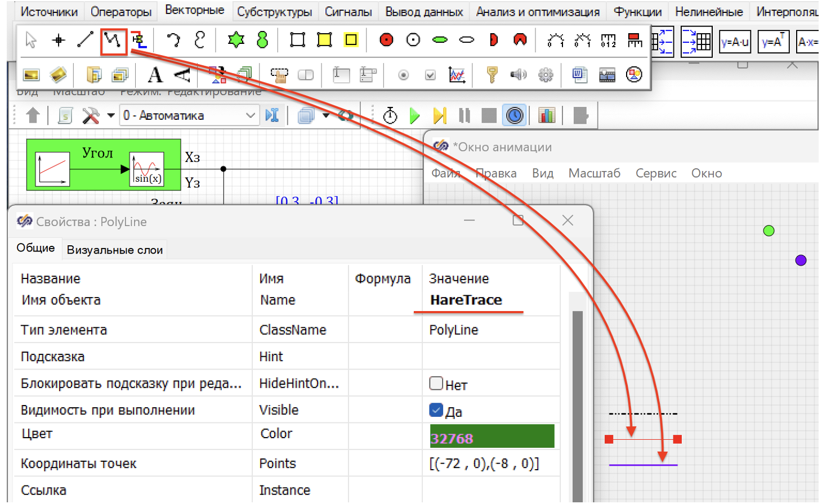The height and width of the screenshot is (504, 822).
Task: Click the key icon in the toolbar
Action: [x=492, y=74]
